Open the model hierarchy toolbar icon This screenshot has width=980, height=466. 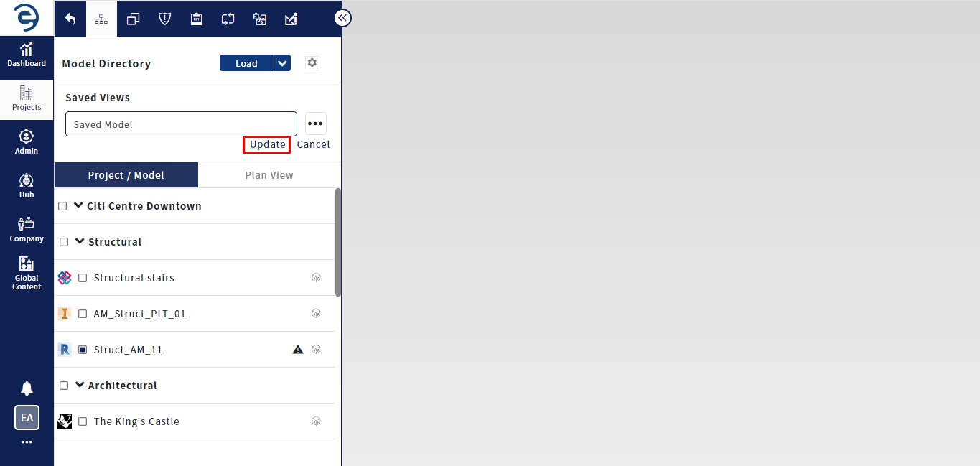pyautogui.click(x=101, y=19)
